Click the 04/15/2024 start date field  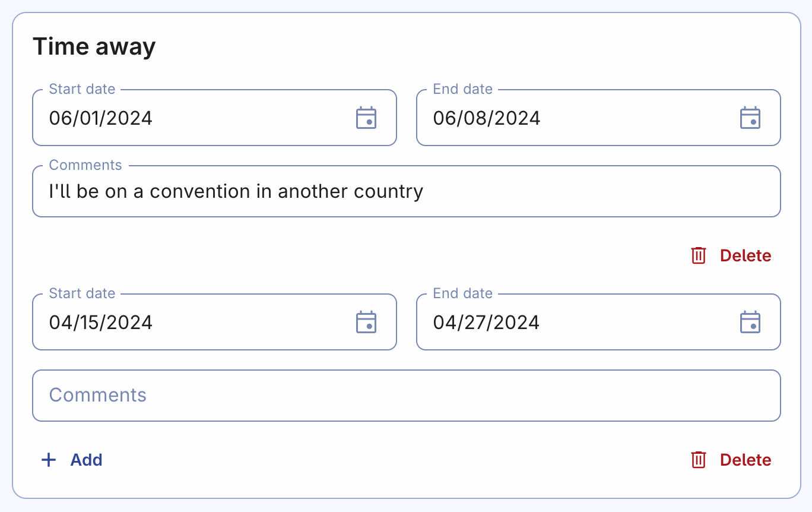[178, 322]
